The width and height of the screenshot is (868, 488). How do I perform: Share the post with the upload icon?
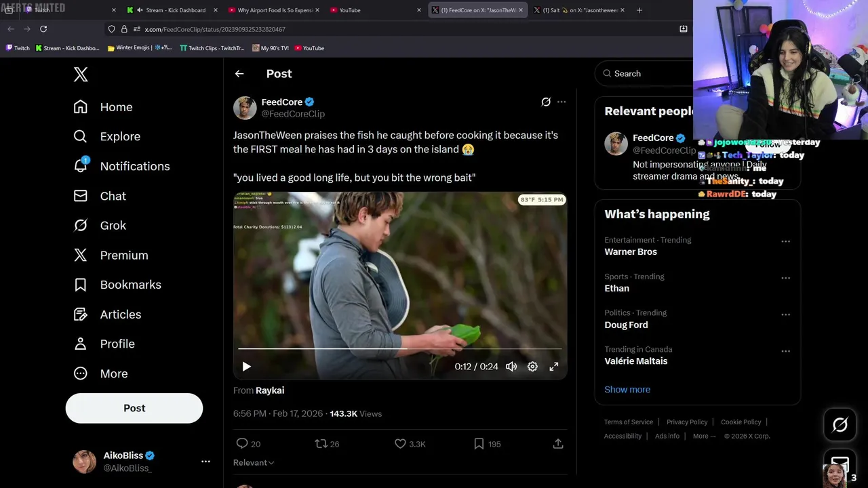558,444
